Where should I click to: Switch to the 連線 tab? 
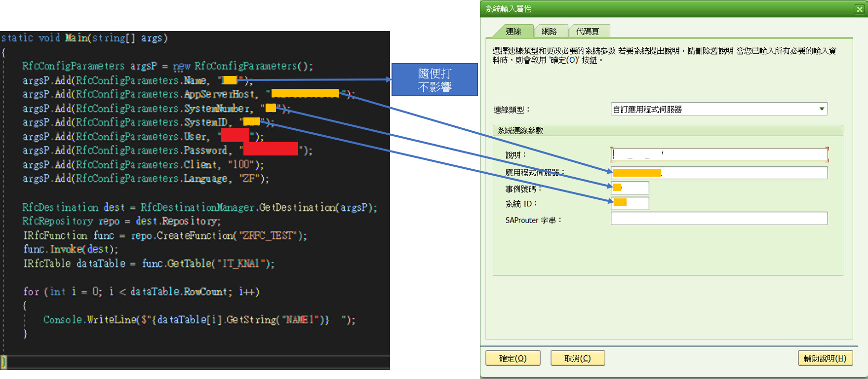tap(513, 31)
